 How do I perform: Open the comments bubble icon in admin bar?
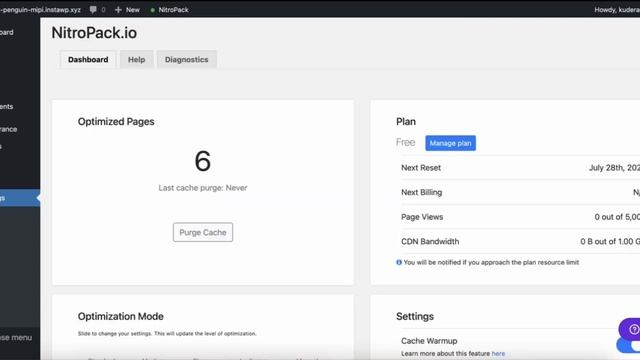(93, 9)
